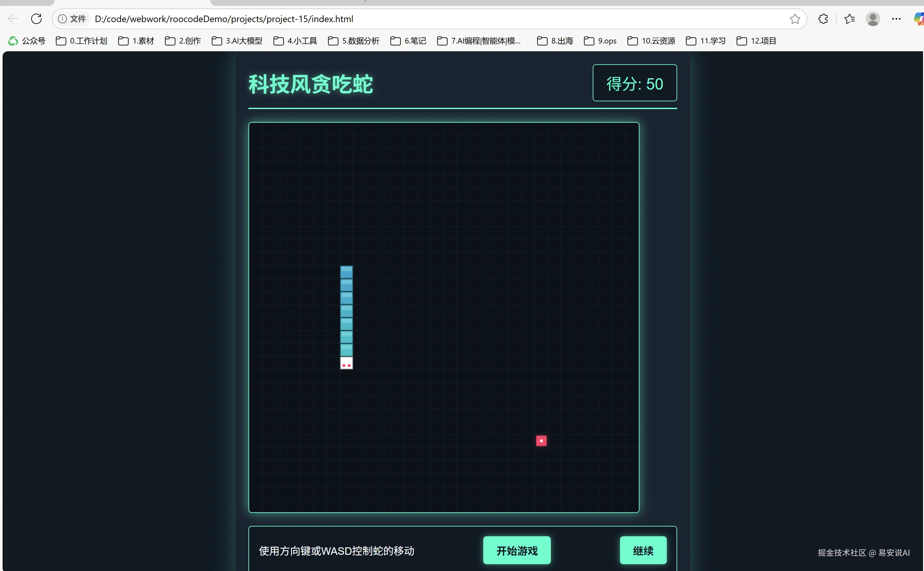Open the browser extensions puzzle icon

823,19
